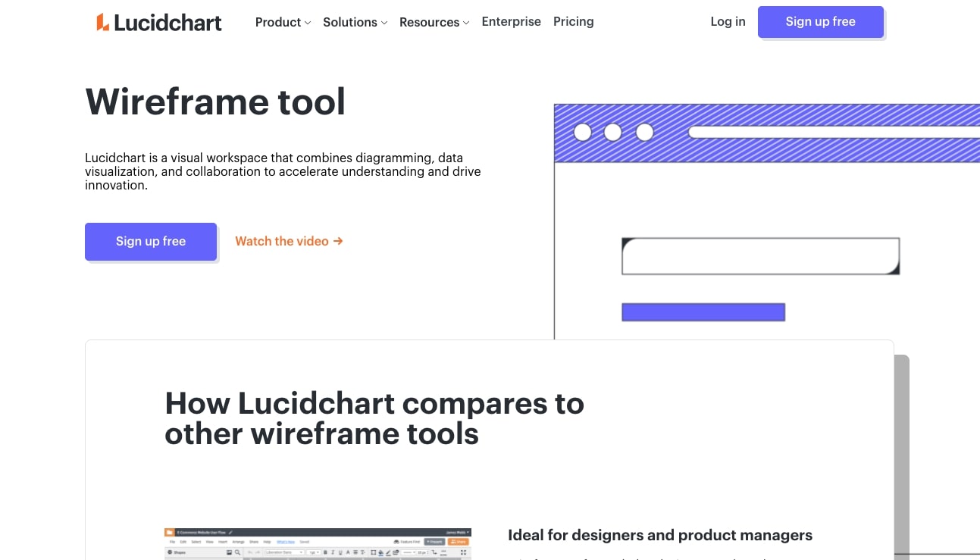Open the Resources dropdown
The width and height of the screenshot is (980, 560).
point(434,22)
